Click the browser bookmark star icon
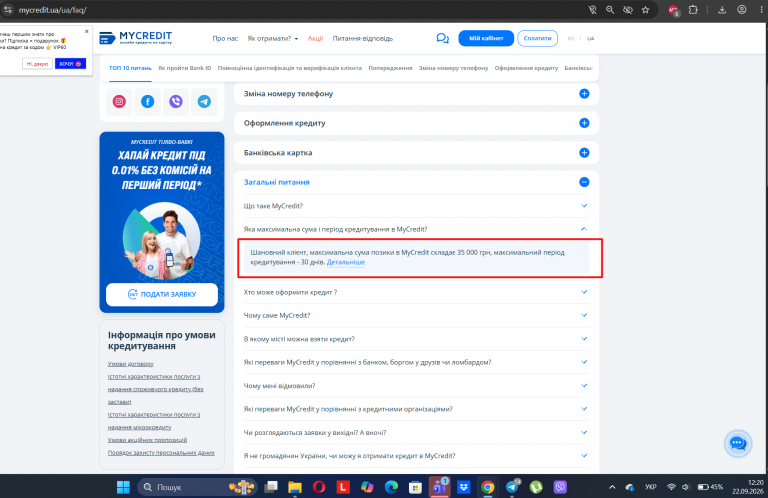This screenshot has width=768, height=498. (646, 10)
